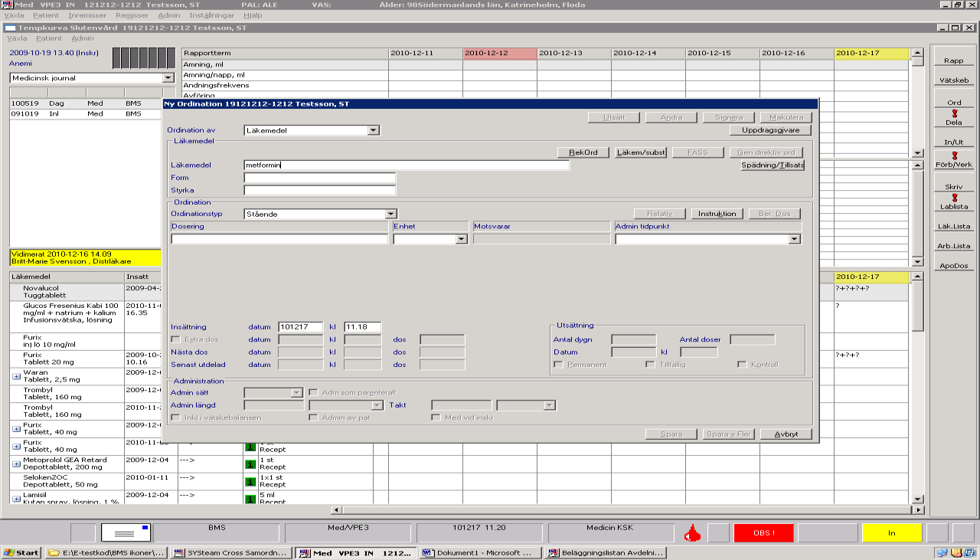The image size is (980, 560).
Task: Click the yellow Vidimerat 2010-12-16 note
Action: [85, 257]
